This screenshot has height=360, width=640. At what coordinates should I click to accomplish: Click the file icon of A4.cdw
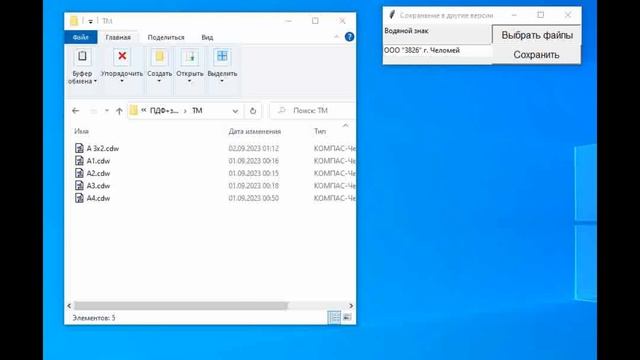click(79, 198)
